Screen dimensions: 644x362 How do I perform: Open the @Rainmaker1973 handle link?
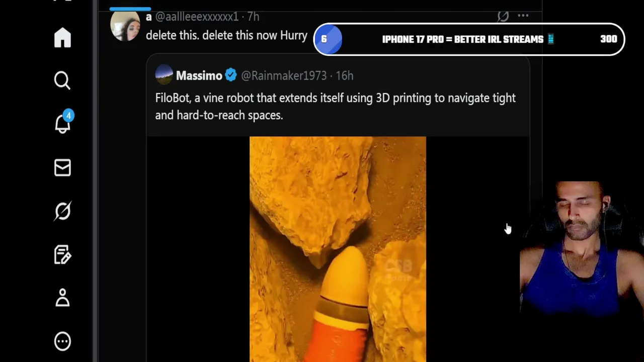tap(284, 75)
